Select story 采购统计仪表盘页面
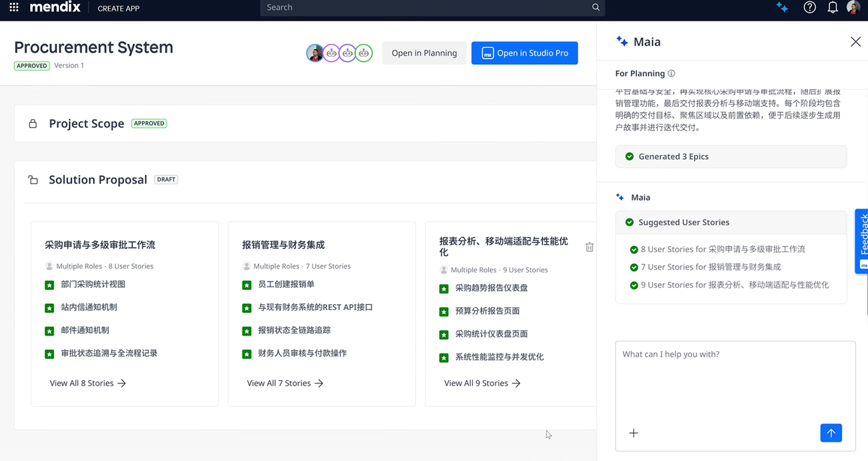Image resolution: width=868 pixels, height=461 pixels. 491,334
